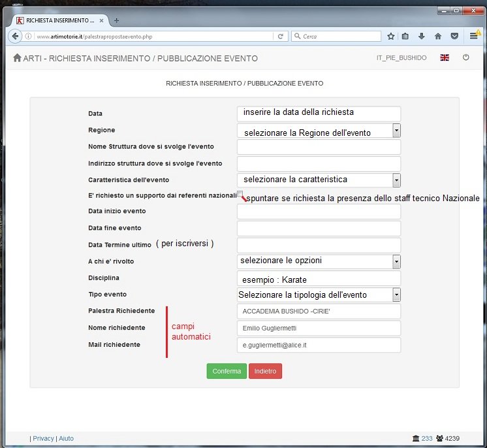This screenshot has width=487, height=448.
Task: Reload the page using the refresh icon
Action: tap(281, 37)
